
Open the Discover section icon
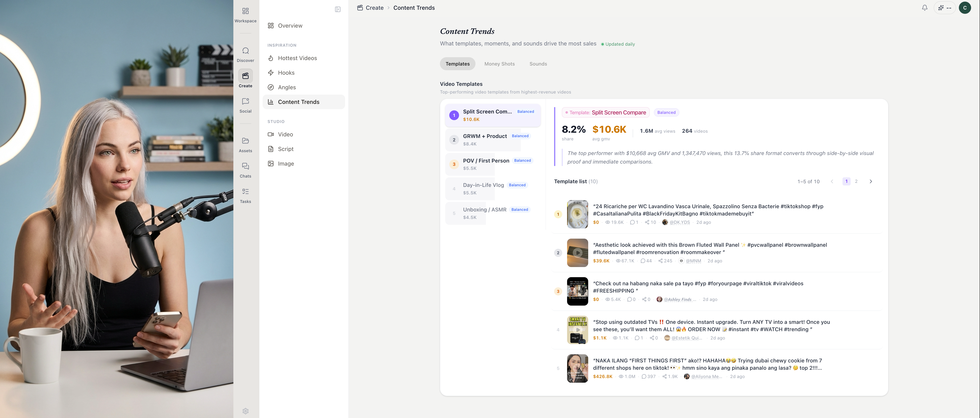point(245,51)
